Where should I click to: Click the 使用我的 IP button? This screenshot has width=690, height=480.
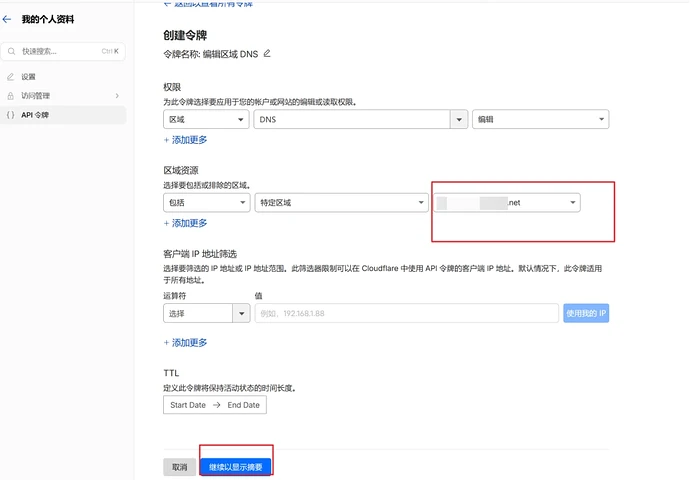tap(586, 313)
